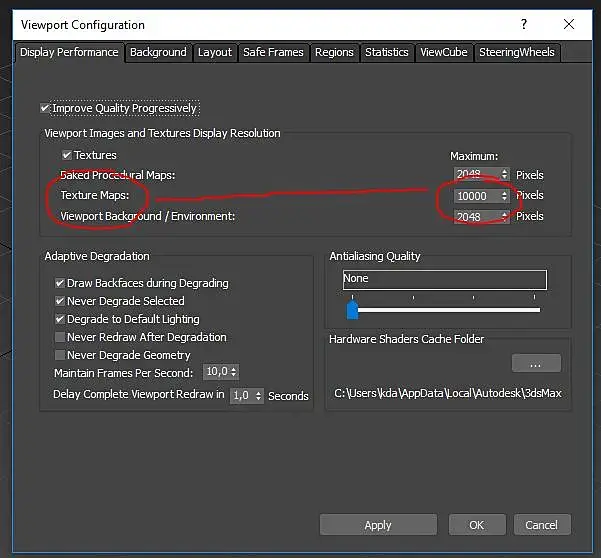Screen dimensions: 601x558
Task: Click the Maximum column label
Action: point(474,156)
